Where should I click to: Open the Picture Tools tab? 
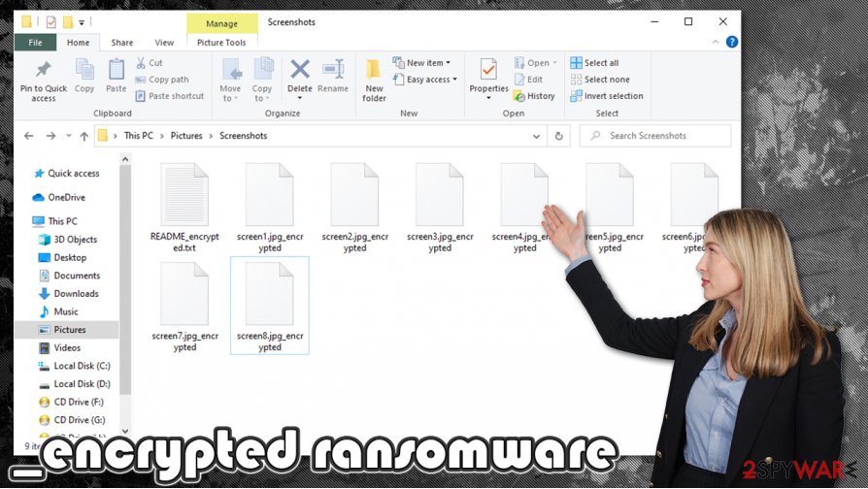(221, 43)
